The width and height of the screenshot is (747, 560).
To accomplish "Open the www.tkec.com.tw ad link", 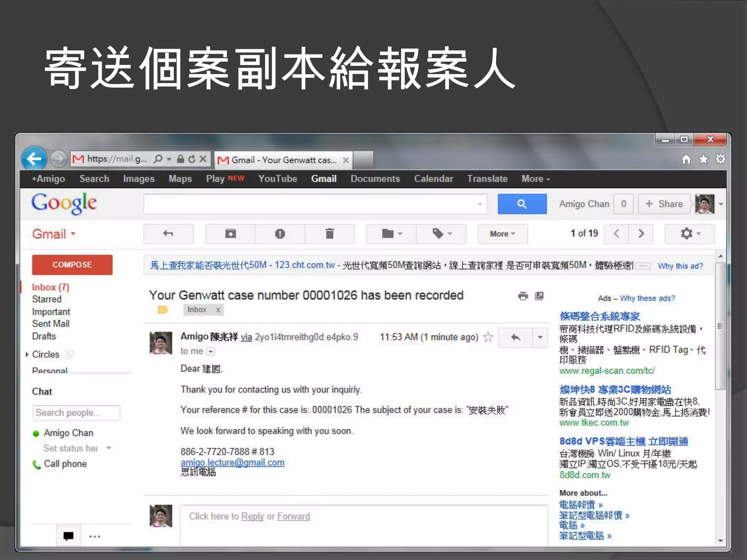I will [x=594, y=423].
